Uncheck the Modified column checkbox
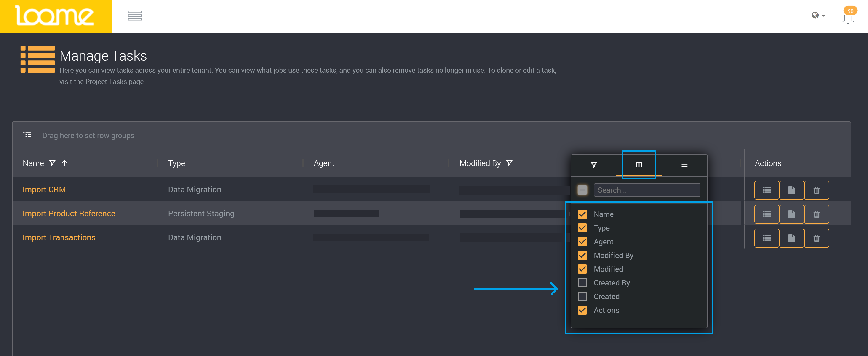The height and width of the screenshot is (356, 868). [582, 269]
